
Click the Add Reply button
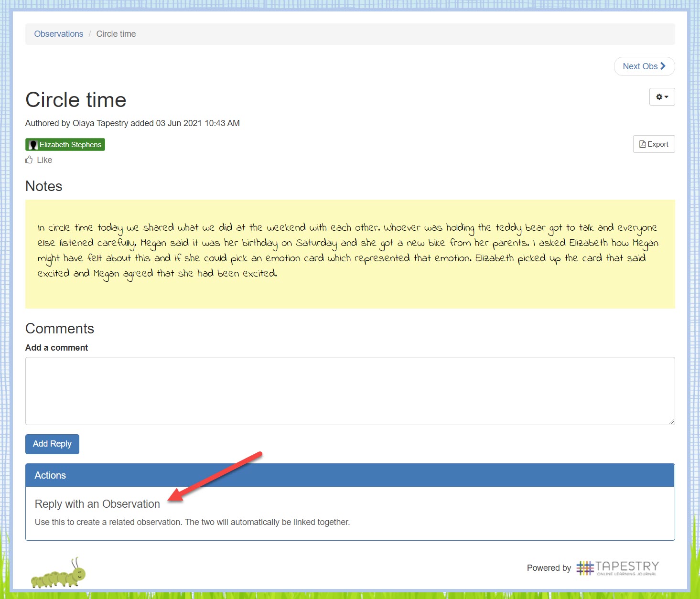click(52, 444)
